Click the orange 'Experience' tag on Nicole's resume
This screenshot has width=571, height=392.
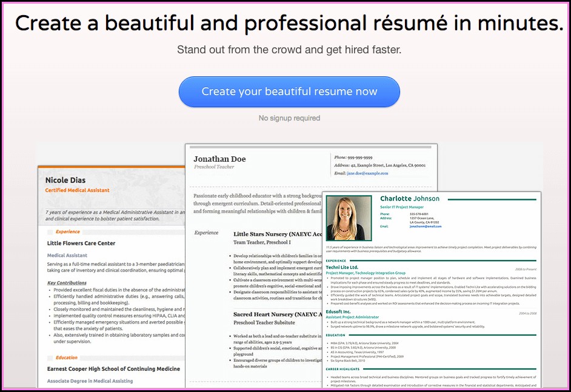(67, 231)
